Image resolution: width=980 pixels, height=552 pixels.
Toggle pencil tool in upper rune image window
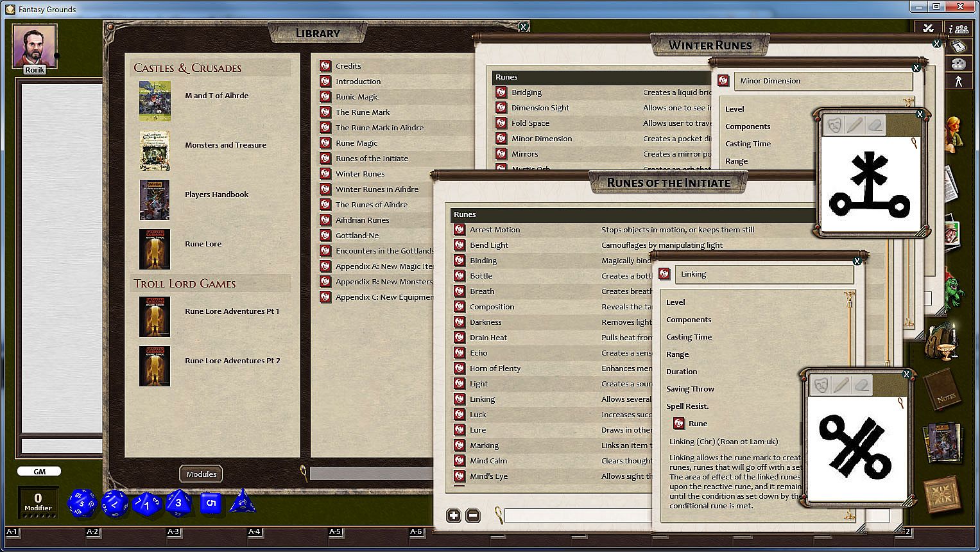854,125
